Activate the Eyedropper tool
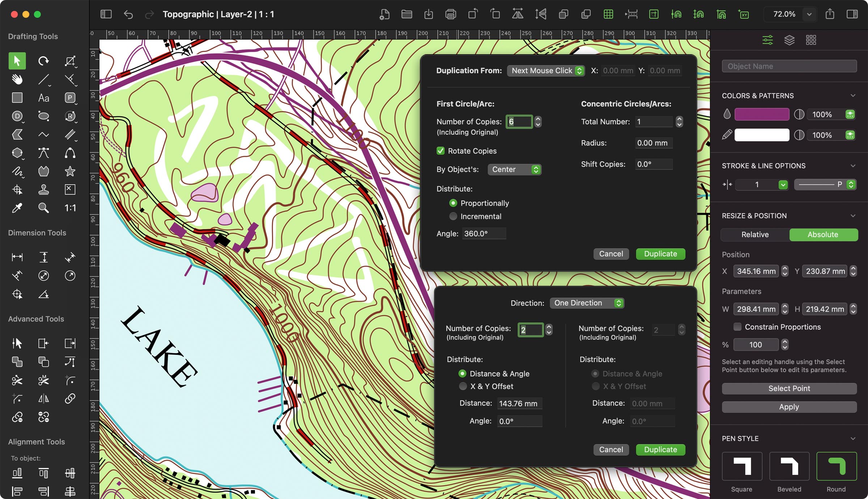The width and height of the screenshot is (868, 499). tap(17, 208)
